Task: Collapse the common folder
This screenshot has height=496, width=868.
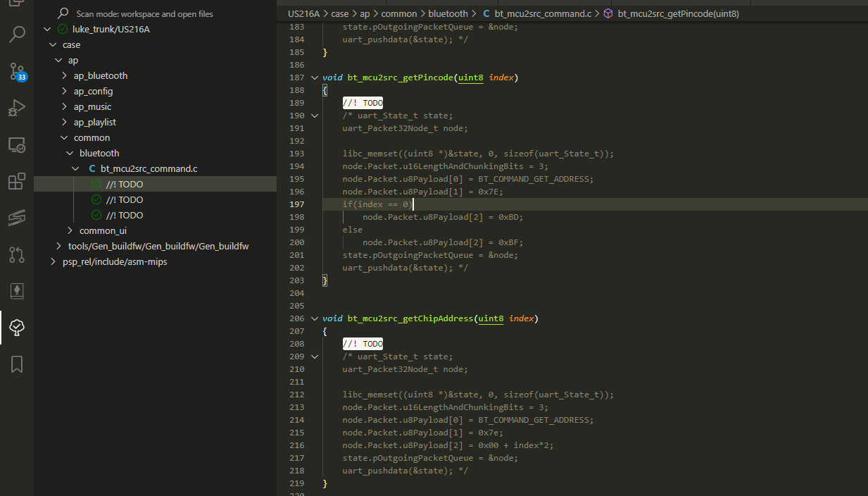Action: [64, 137]
